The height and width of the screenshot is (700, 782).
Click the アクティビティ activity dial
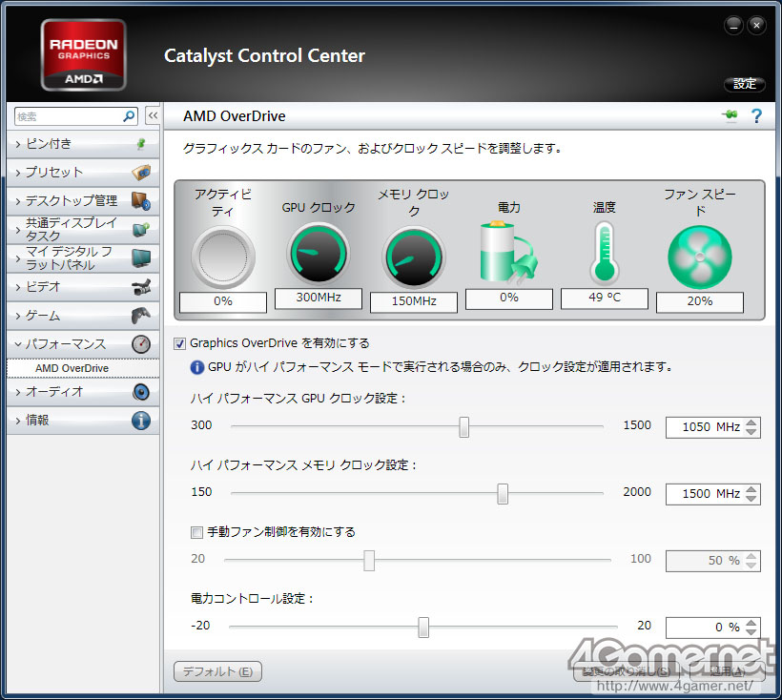tap(223, 257)
